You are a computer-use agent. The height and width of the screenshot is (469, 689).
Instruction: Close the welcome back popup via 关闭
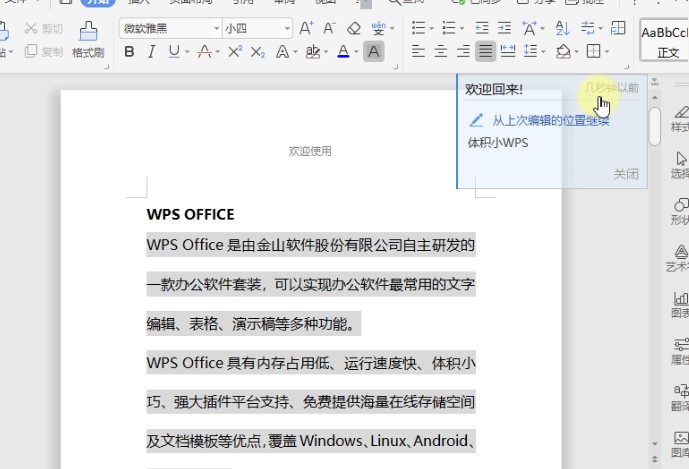(626, 174)
